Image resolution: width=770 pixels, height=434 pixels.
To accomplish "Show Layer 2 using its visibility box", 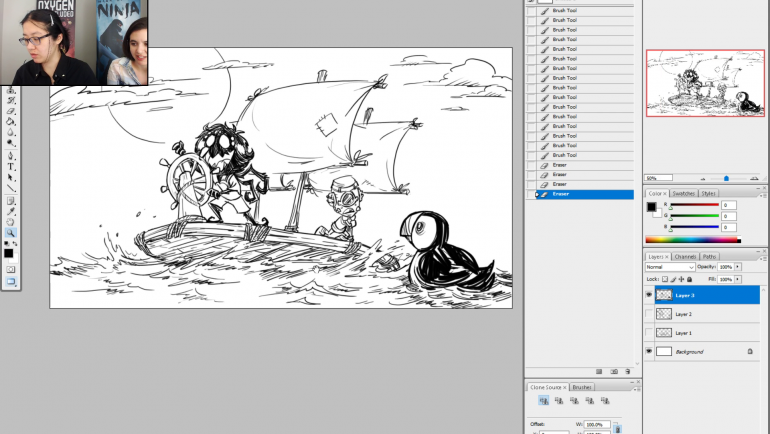I will click(649, 314).
